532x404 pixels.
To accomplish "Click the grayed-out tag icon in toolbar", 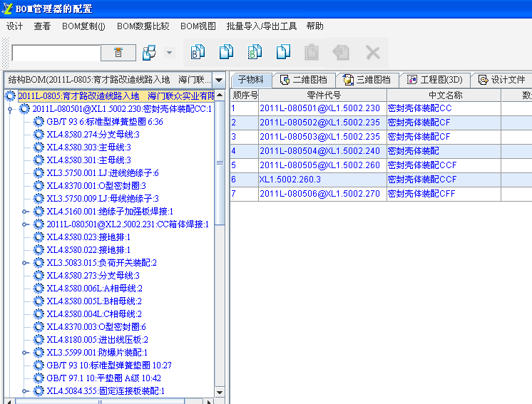I will (x=341, y=52).
